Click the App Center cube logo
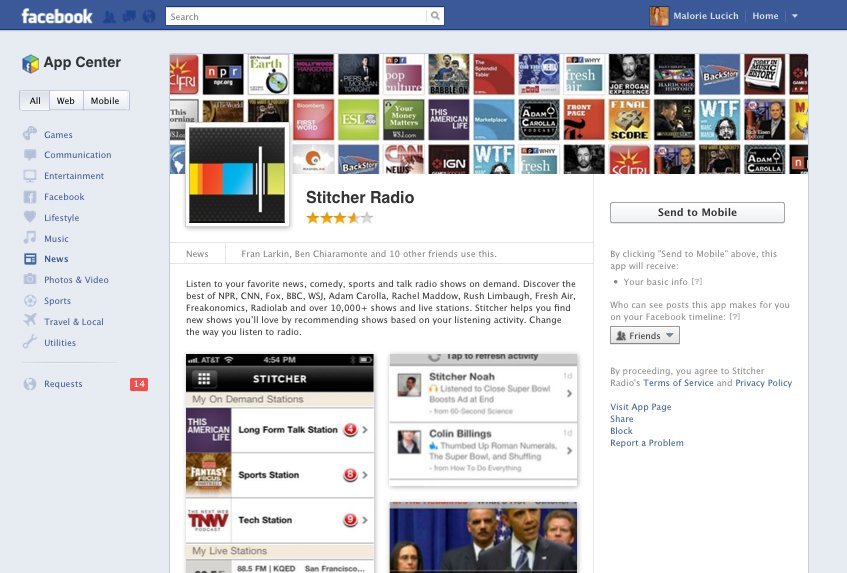Viewport: 847px width, 573px height. 30,63
